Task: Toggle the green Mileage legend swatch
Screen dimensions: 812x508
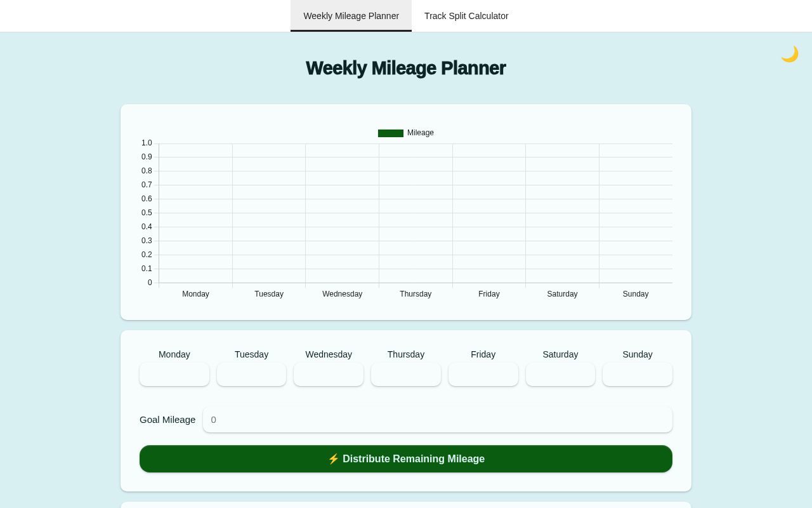Action: (391, 133)
